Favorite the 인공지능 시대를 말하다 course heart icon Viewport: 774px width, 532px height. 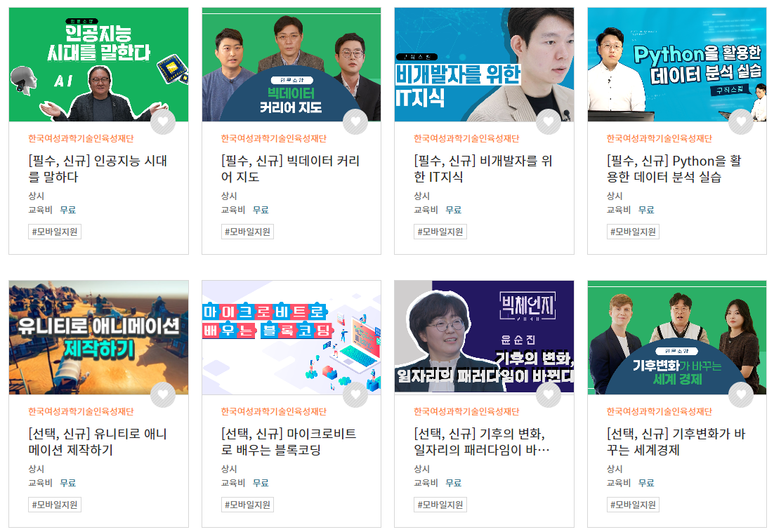[x=163, y=121]
